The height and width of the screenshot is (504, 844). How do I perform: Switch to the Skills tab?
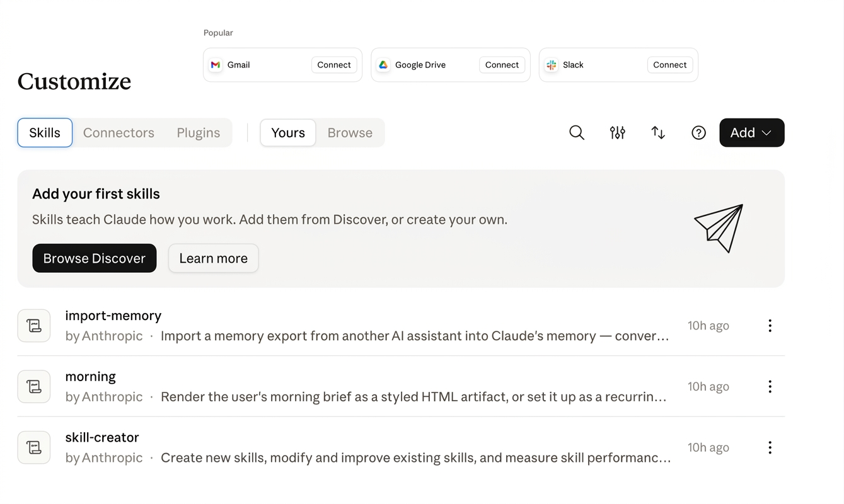(45, 133)
